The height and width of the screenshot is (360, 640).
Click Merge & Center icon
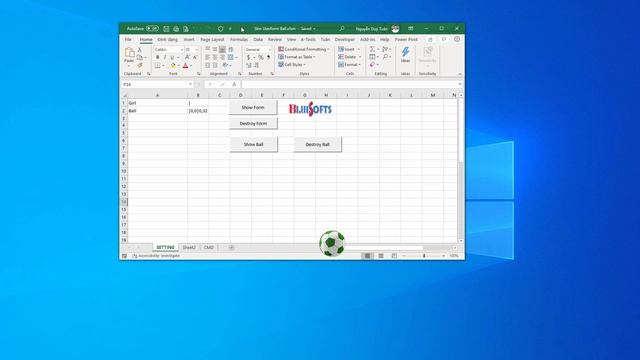(x=231, y=57)
